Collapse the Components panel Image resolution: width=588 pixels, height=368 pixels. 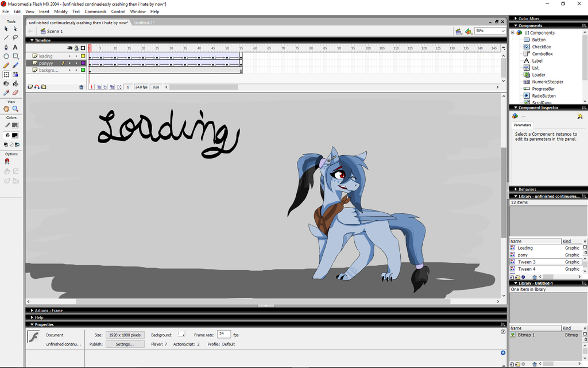(516, 25)
